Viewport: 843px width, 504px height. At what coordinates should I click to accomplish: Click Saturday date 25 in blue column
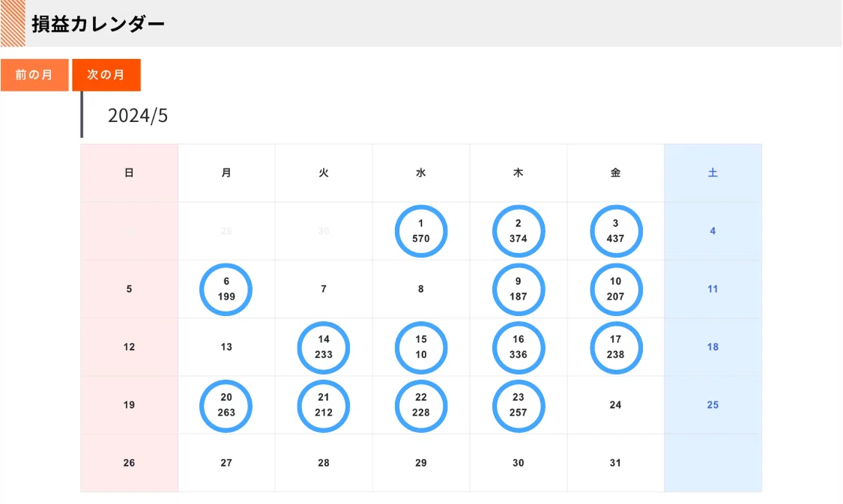click(713, 405)
